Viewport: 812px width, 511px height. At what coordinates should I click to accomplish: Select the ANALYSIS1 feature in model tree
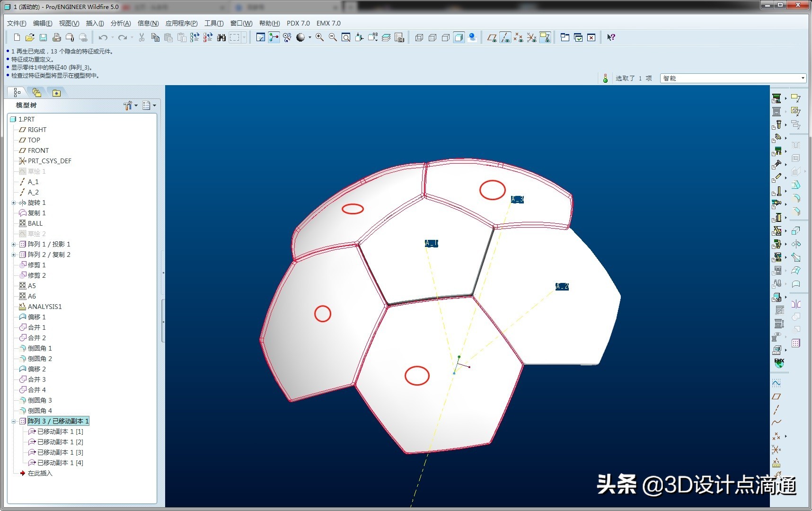pyautogui.click(x=44, y=307)
